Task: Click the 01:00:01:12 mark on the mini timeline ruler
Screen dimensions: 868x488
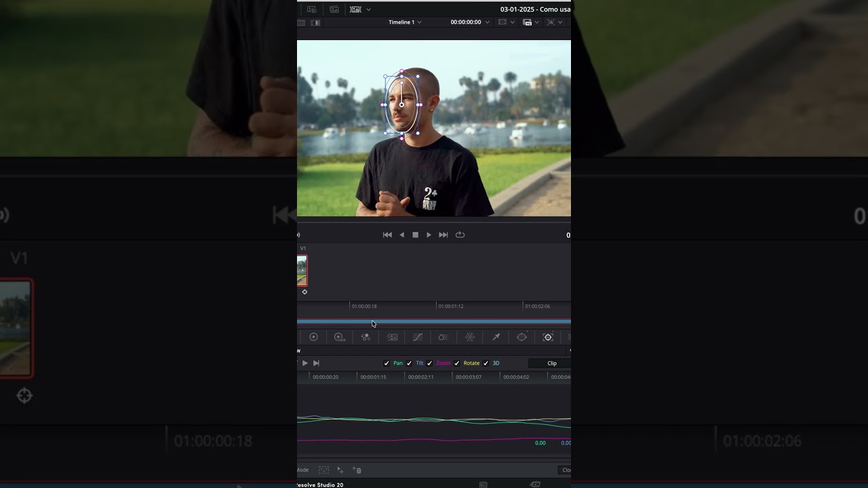Action: (x=451, y=306)
